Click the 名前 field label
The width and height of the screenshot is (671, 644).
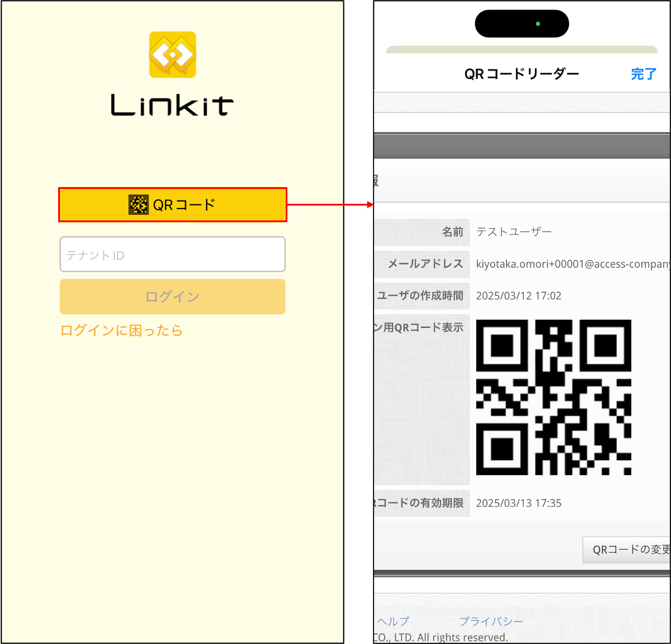(x=452, y=232)
